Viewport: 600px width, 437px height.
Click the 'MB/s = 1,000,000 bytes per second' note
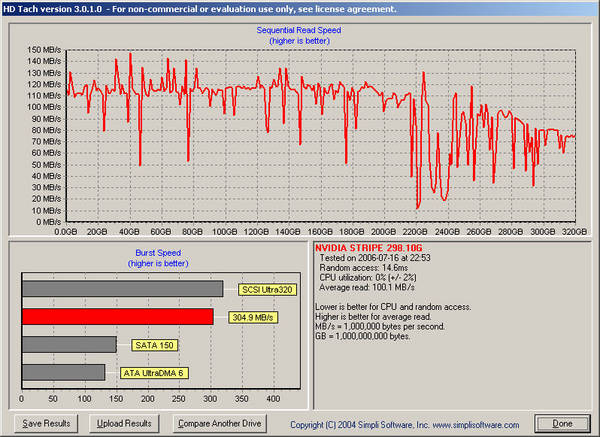coord(380,326)
